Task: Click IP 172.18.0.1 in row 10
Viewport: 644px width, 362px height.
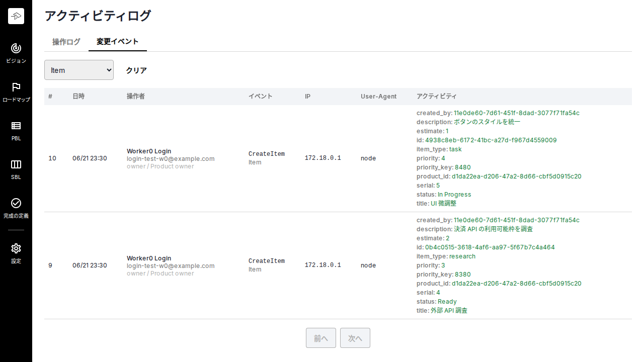Action: (323, 158)
